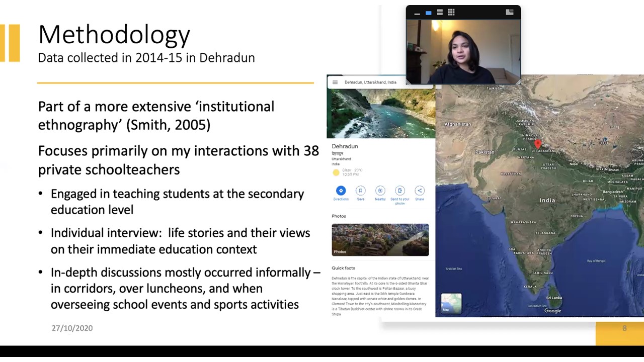Click the presenter's webcam video
Viewport: 644px width, 362px height.
click(x=463, y=52)
